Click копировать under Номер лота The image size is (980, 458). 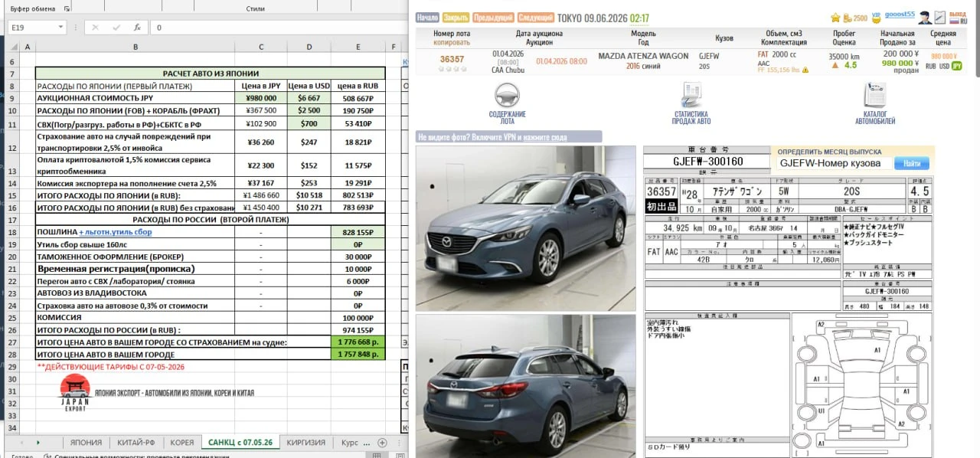click(452, 43)
